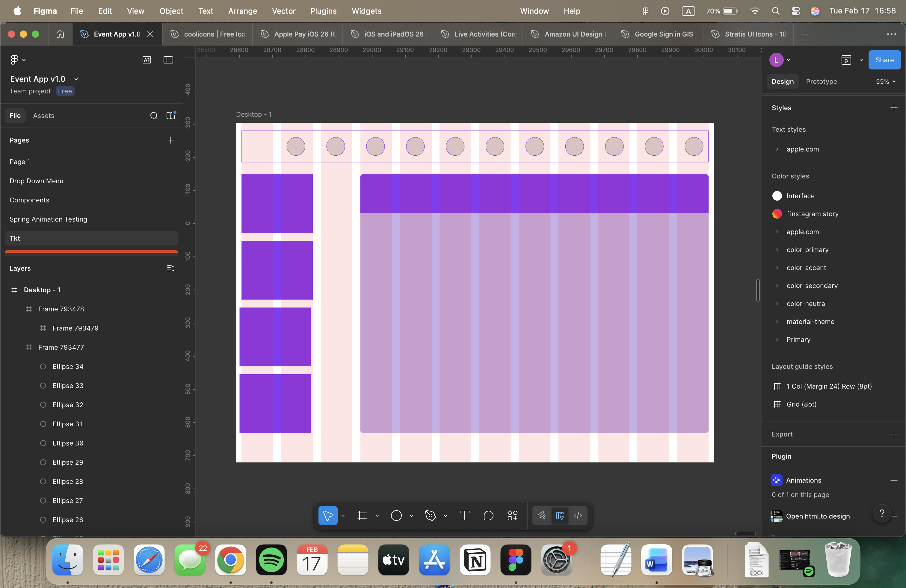This screenshot has height=588, width=906.
Task: Select the Interface color style swatch
Action: tap(777, 196)
